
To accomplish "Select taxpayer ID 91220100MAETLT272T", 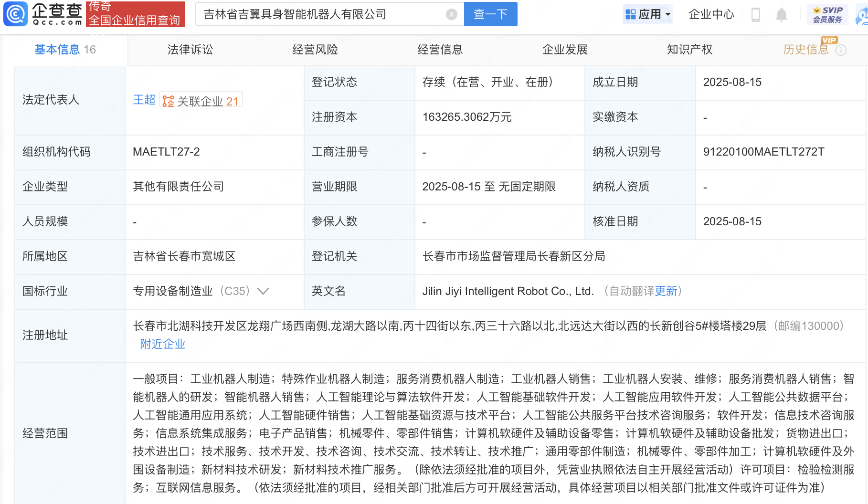I will [763, 152].
